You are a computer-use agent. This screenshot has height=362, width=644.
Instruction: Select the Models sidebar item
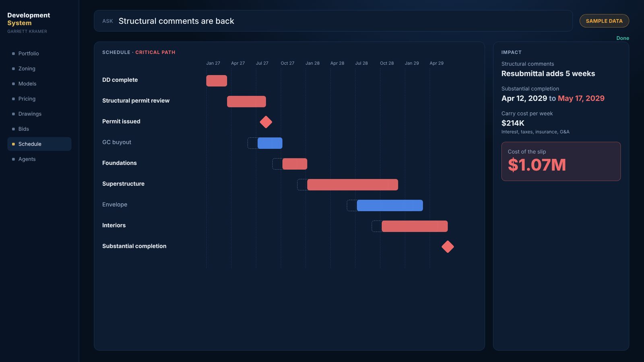click(39, 84)
